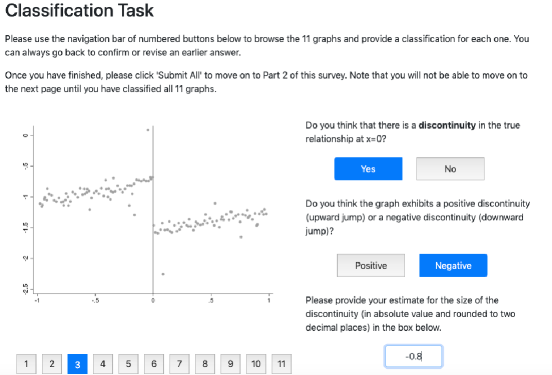Choose No for discontinuity question
This screenshot has height=375, width=552.
pos(450,169)
